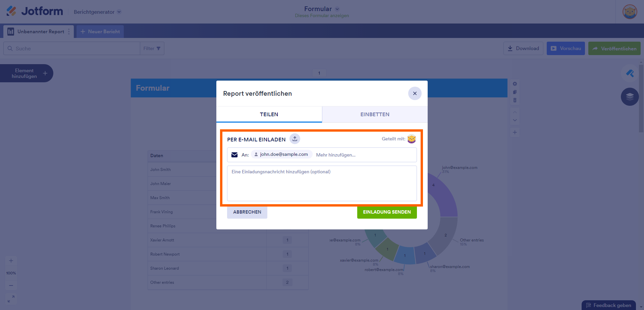Select the 'Renee Phillips' table row
The image size is (644, 310).
pyautogui.click(x=228, y=226)
